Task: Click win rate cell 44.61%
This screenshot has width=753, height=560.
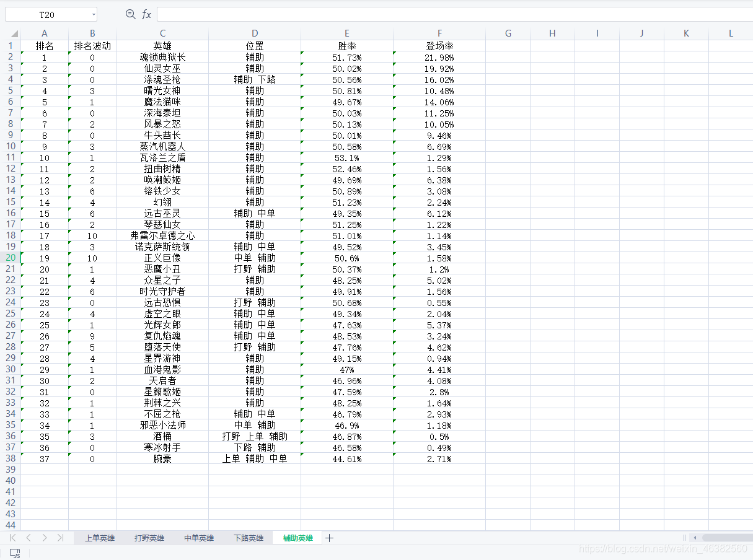Action: [x=347, y=458]
